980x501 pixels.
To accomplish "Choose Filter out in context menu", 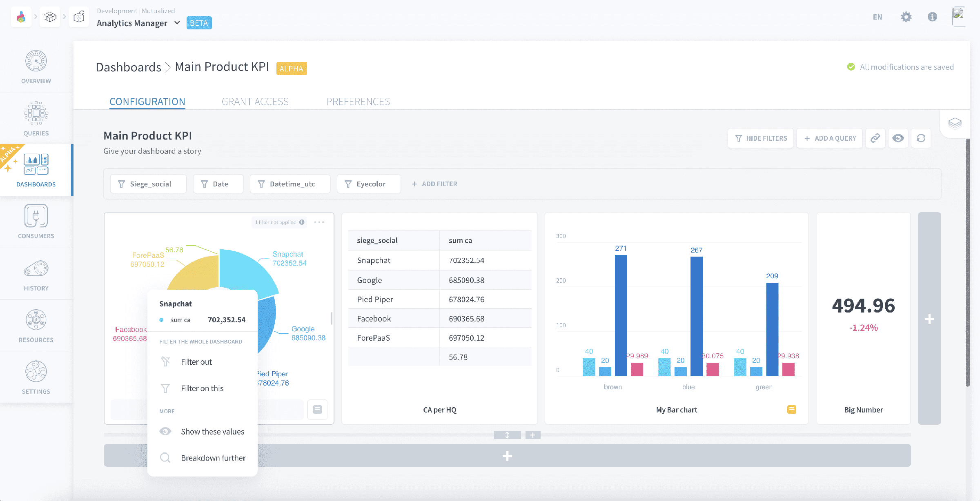I will (x=203, y=362).
